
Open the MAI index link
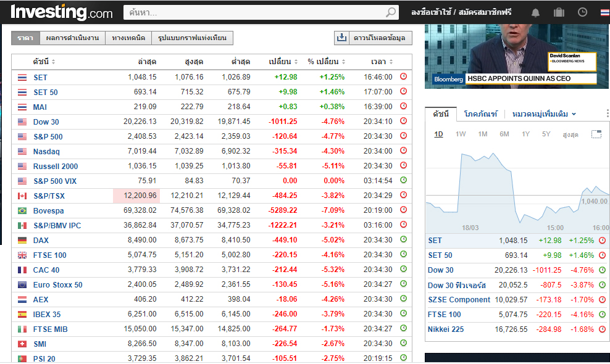(x=40, y=107)
